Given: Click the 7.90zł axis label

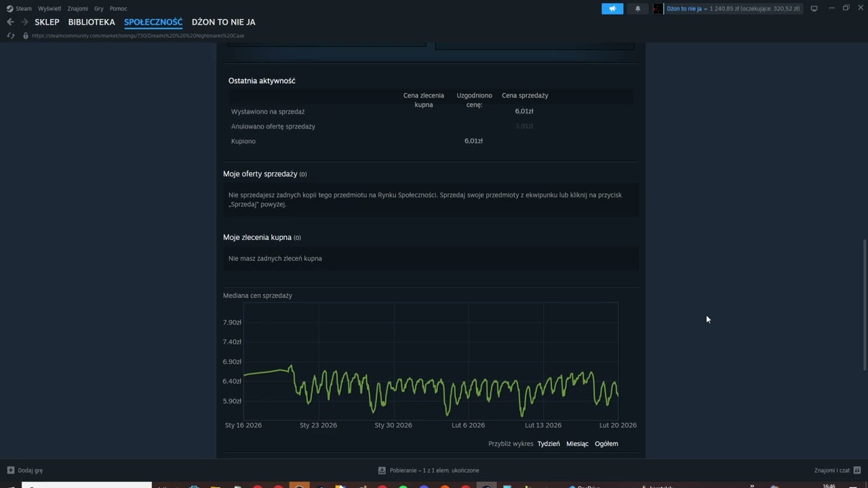Looking at the screenshot, I should [232, 323].
